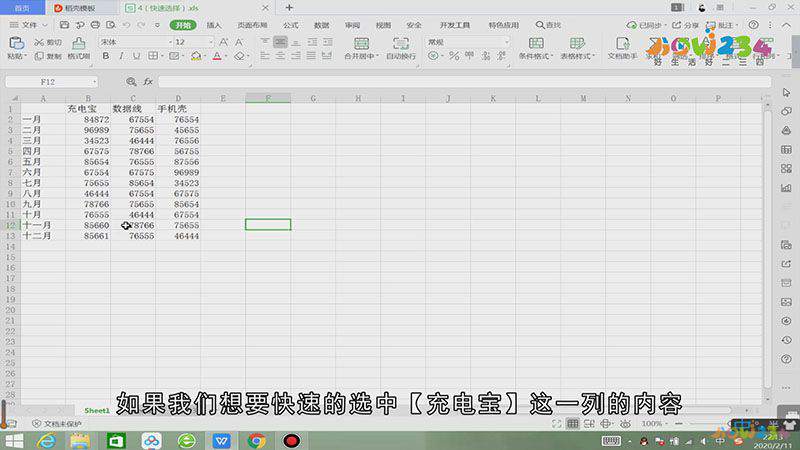Open the chart panel in right sidebar

point(786,188)
